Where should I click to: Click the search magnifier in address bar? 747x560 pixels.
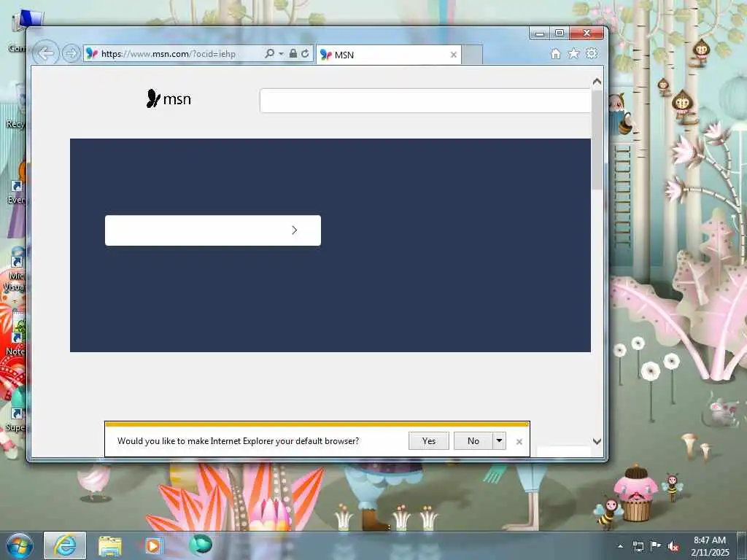(x=269, y=53)
